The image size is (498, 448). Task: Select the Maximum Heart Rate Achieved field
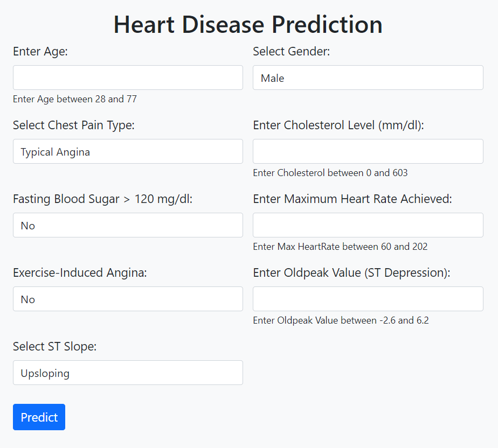[x=368, y=225]
